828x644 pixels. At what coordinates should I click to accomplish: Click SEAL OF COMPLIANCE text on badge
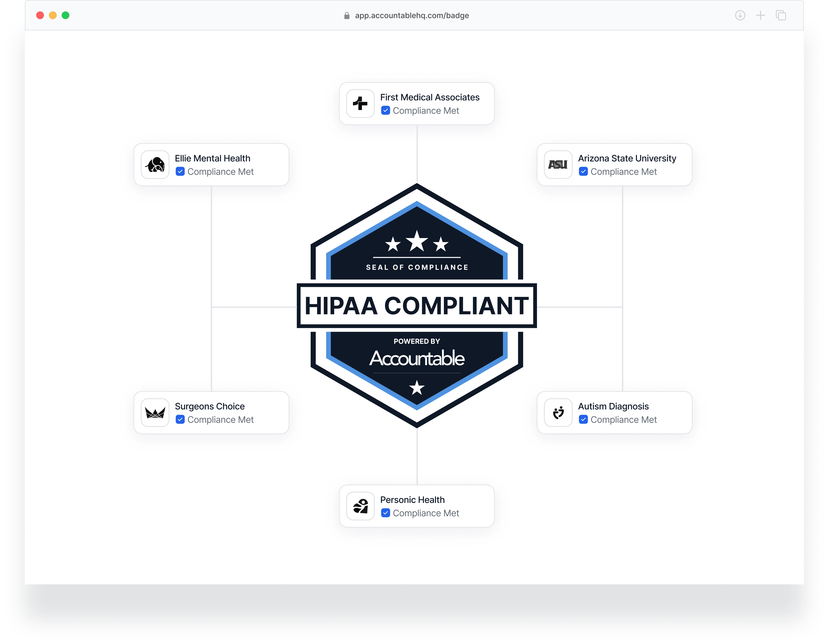pos(417,267)
